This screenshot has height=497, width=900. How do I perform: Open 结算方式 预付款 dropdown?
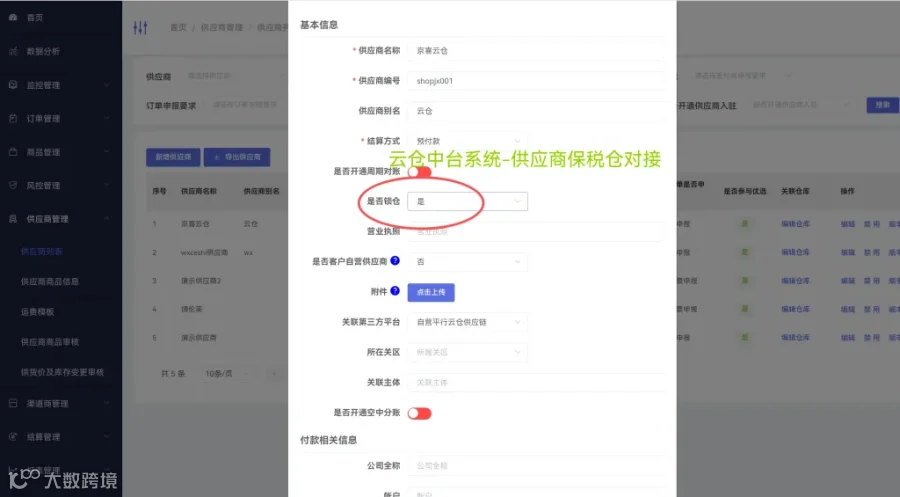[x=467, y=141]
